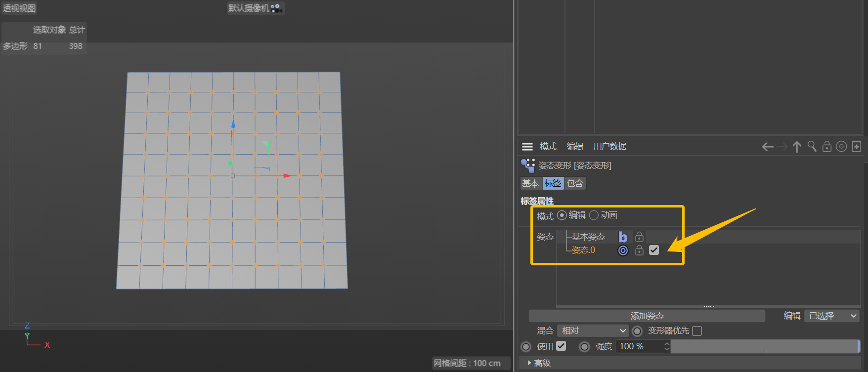The height and width of the screenshot is (372, 868).
Task: Click the blue vertical axis arrow handle
Action: pos(233,124)
